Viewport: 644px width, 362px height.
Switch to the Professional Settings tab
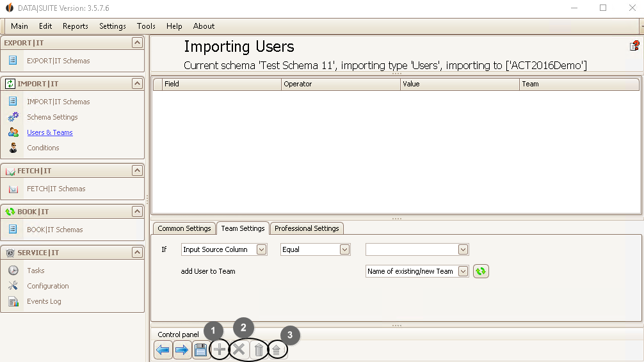click(307, 228)
